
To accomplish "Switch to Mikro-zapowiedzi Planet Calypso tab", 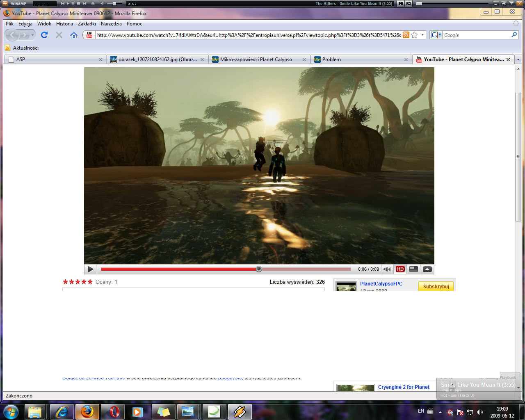I will tap(256, 59).
